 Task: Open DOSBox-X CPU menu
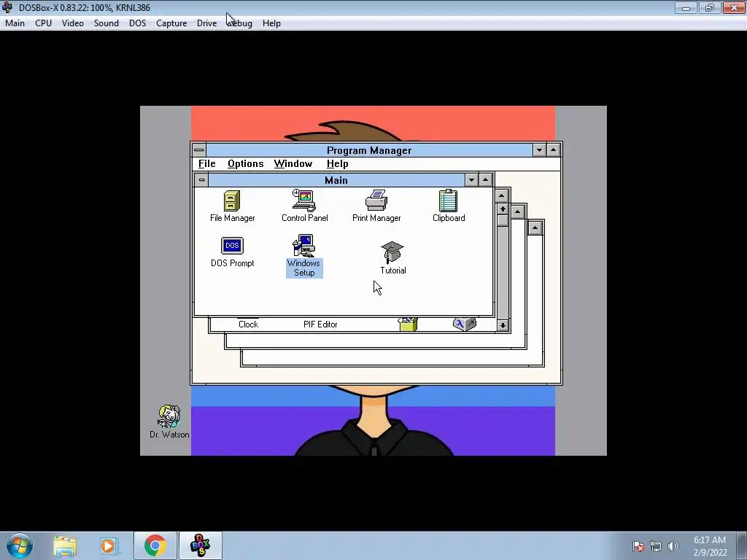pyautogui.click(x=43, y=23)
